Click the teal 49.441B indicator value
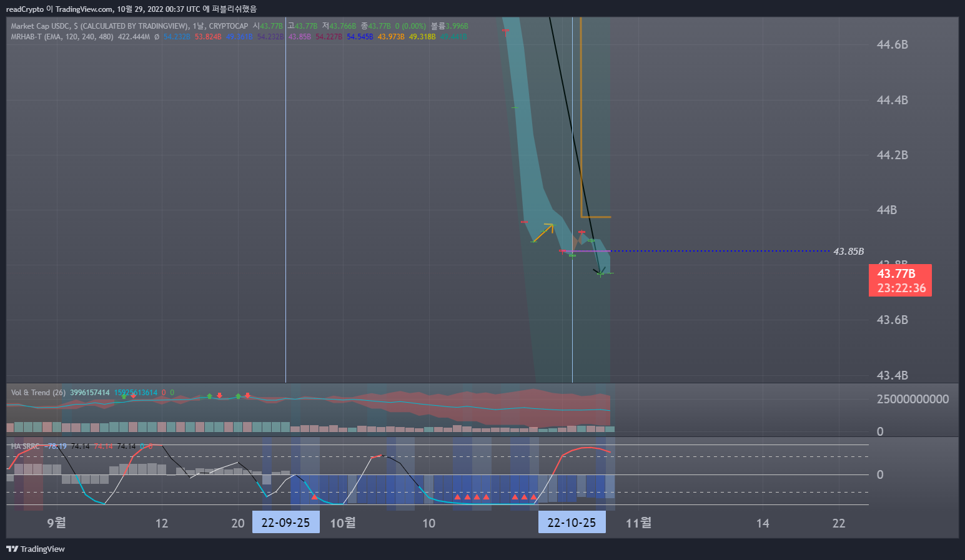 point(453,37)
